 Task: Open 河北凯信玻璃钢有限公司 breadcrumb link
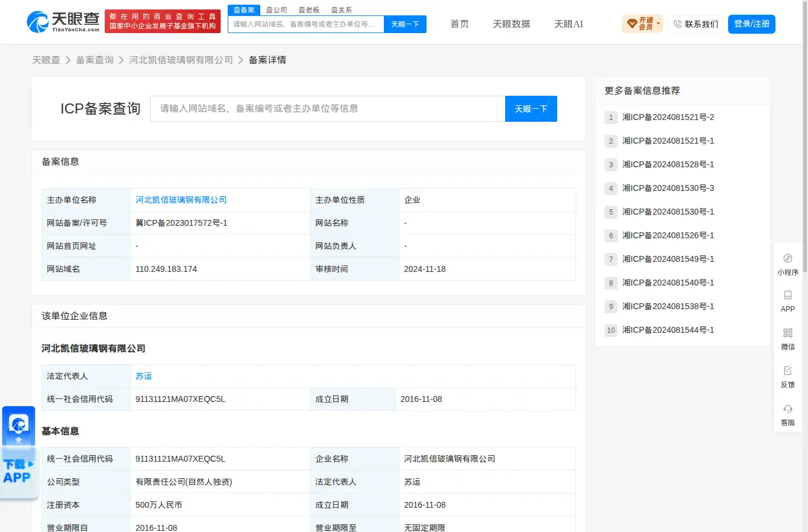pos(181,60)
